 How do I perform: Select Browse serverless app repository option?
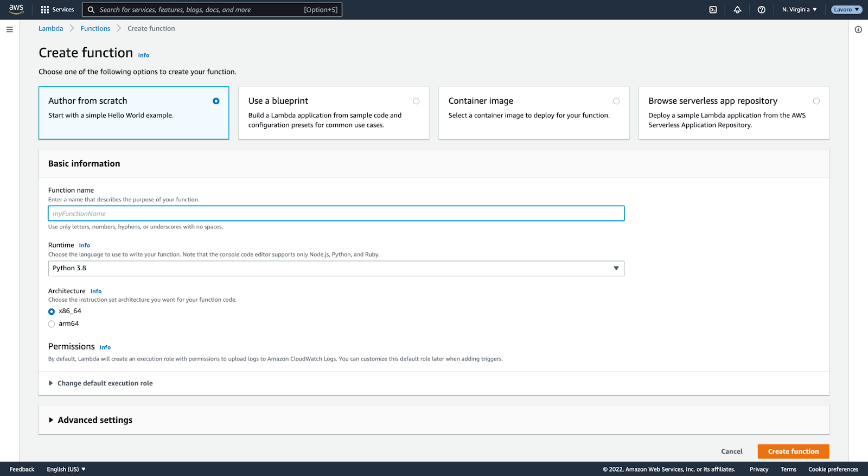[x=816, y=101]
